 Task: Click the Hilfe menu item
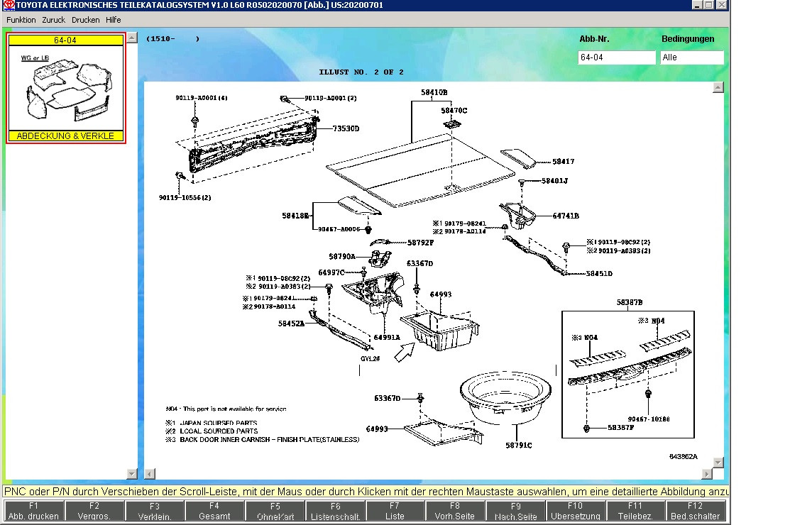click(x=114, y=20)
